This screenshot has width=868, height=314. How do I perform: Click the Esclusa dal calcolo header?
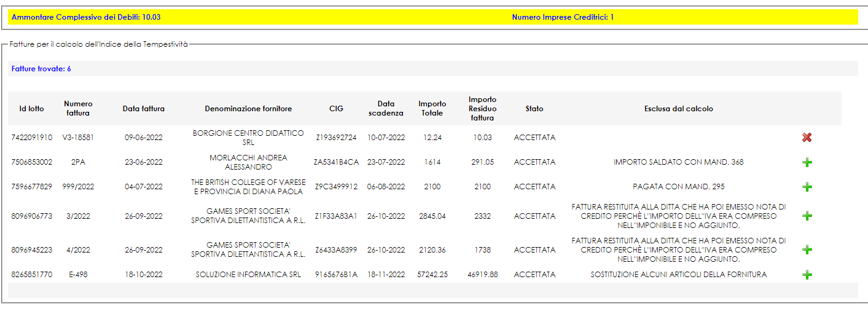[x=678, y=109]
